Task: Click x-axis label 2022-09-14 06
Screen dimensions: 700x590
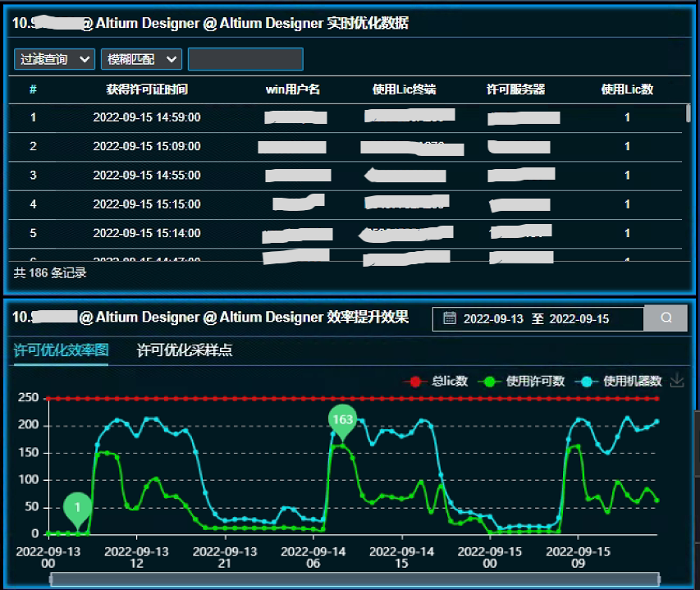Action: tap(313, 557)
